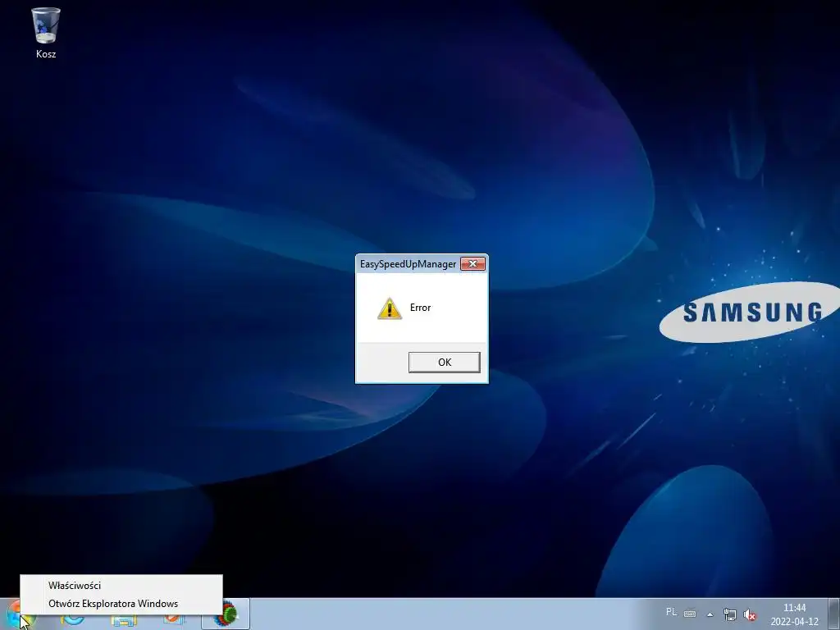Close the EasySpeedUpManager error dialog
This screenshot has height=630, width=840.
(472, 263)
